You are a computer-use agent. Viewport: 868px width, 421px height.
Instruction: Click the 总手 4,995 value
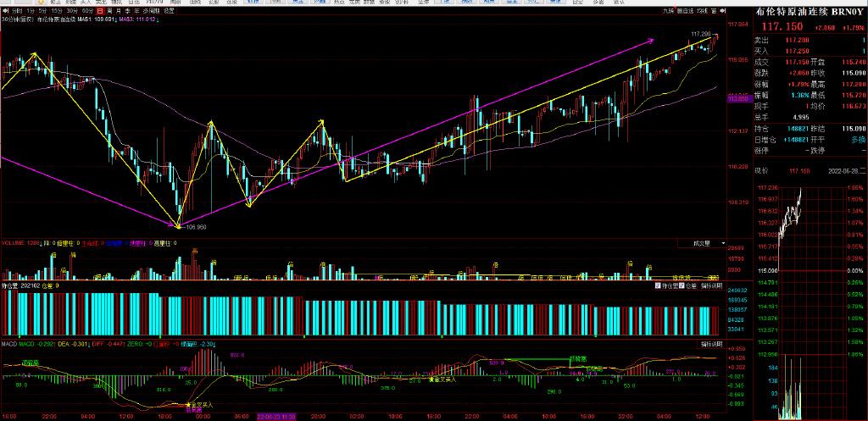(x=801, y=117)
